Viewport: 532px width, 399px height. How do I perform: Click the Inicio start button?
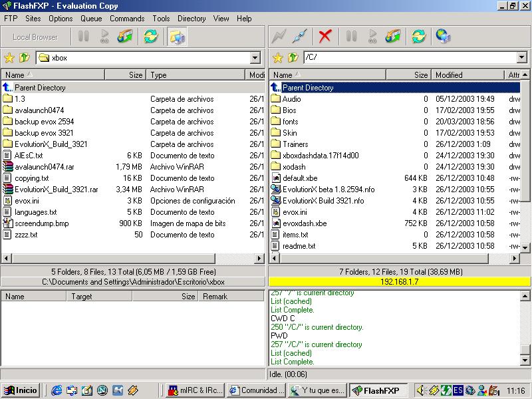[x=21, y=390]
